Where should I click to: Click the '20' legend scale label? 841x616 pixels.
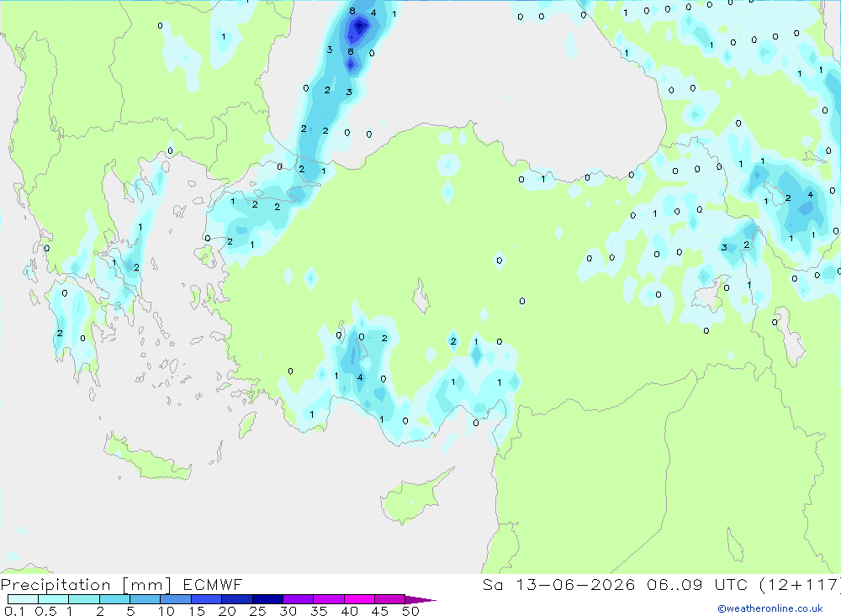227,611
